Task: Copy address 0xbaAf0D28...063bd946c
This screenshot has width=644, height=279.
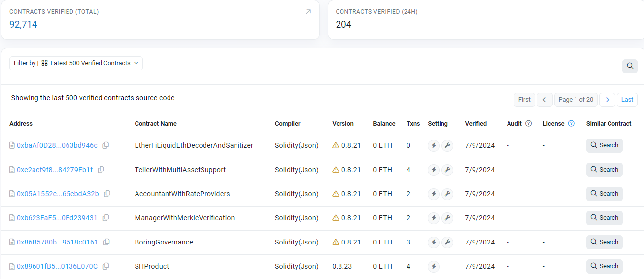Action: coord(106,145)
